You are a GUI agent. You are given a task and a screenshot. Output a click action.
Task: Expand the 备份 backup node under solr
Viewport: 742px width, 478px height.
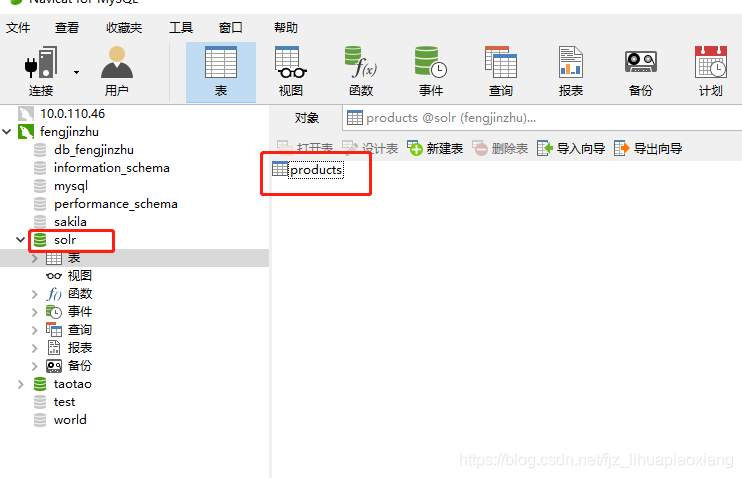tap(35, 366)
